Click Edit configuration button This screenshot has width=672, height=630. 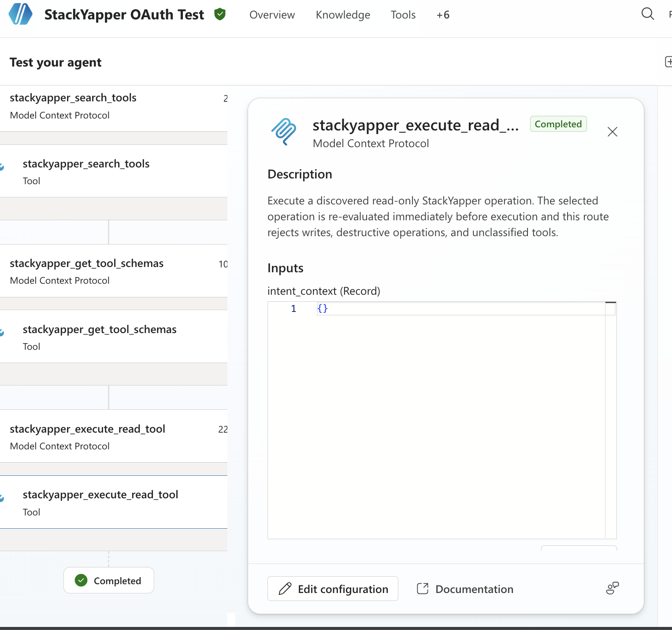333,589
